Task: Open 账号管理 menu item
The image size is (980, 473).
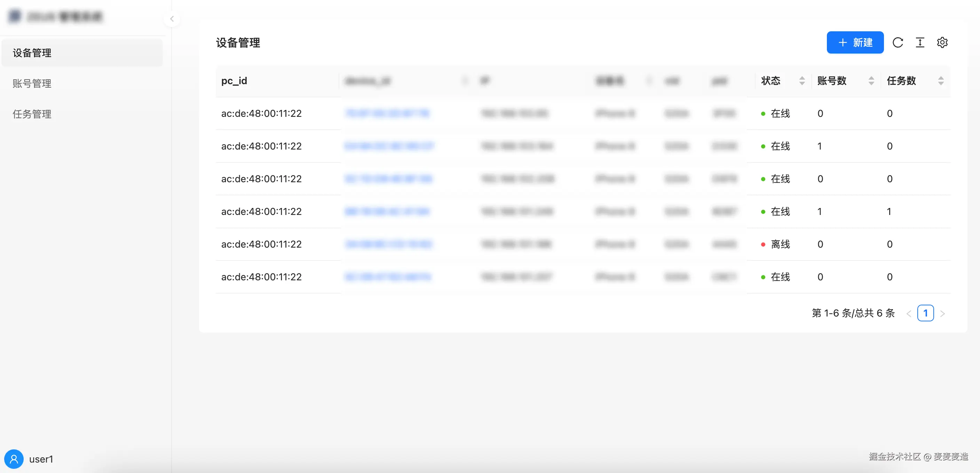Action: click(x=32, y=83)
